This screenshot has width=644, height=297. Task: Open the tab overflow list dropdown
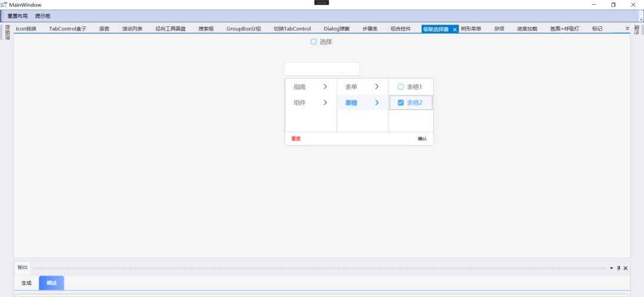point(627,29)
